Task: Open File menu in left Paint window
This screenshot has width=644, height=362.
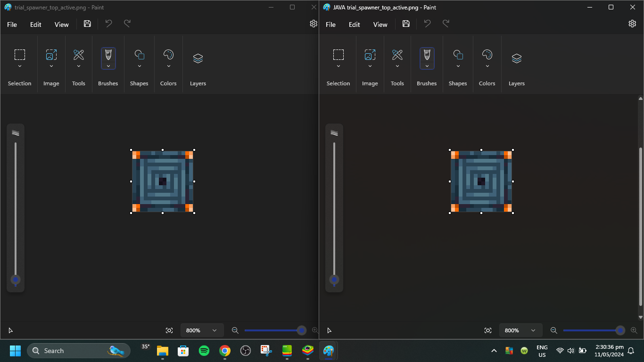Action: 12,25
